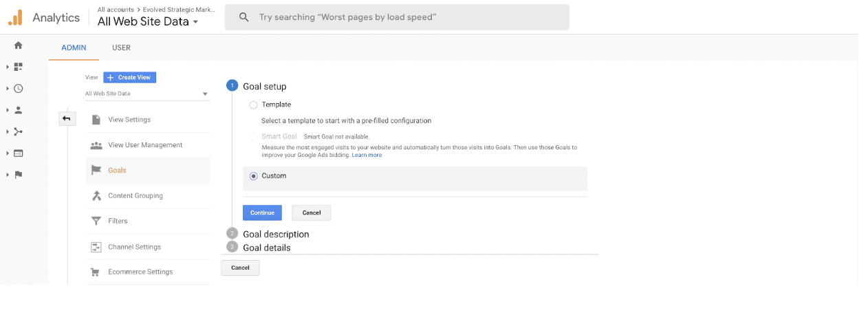Open the Conversions flag icon
Viewport: 868px width, 311px height.
19,175
